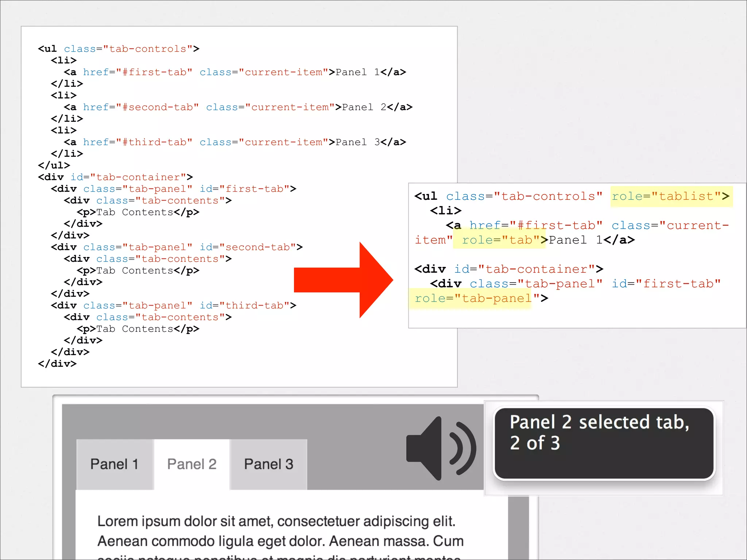This screenshot has height=560, width=747.
Task: Click the id="third-tab" div line
Action: pos(174,306)
